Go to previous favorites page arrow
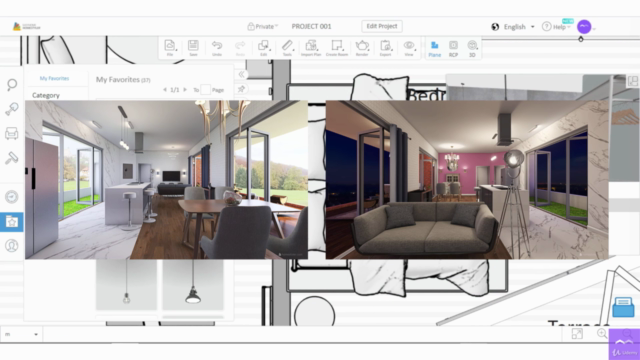Viewport: 640px width, 360px height. click(x=165, y=89)
